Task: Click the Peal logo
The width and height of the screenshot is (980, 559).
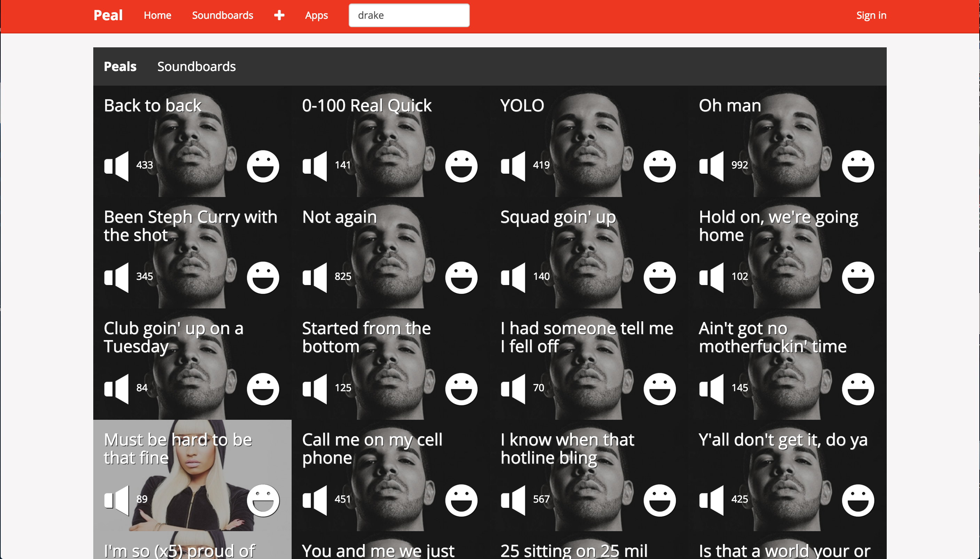Action: tap(108, 15)
